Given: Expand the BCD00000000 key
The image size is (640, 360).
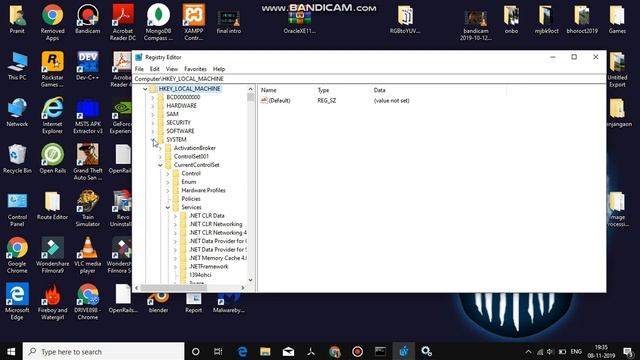Looking at the screenshot, I should tap(153, 97).
